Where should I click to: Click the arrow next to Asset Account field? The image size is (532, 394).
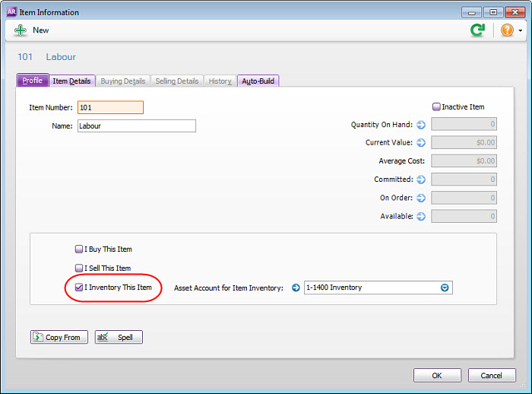(296, 288)
